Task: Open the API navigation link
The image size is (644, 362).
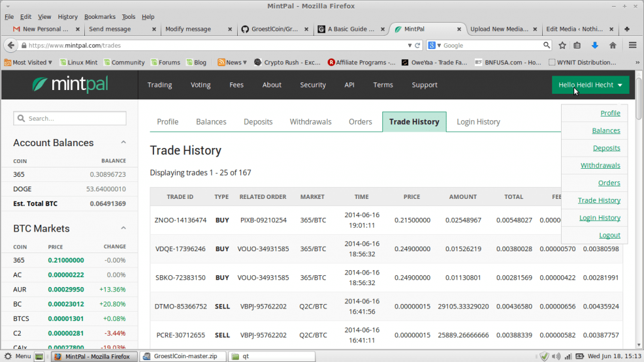Action: click(x=350, y=85)
